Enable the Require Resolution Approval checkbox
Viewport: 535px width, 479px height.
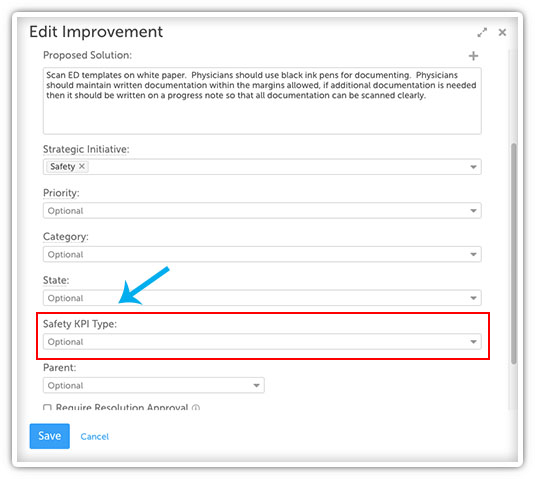(x=47, y=407)
